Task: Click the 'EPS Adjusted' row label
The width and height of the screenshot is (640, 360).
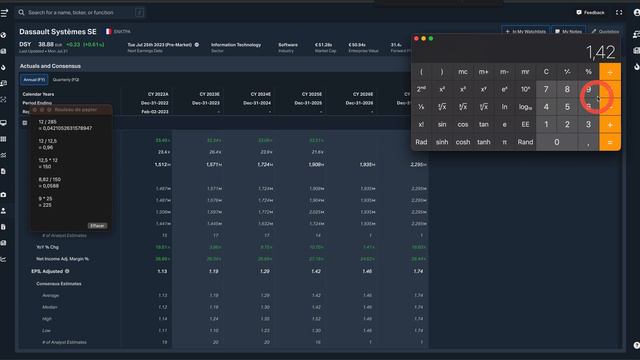Action: pyautogui.click(x=47, y=271)
